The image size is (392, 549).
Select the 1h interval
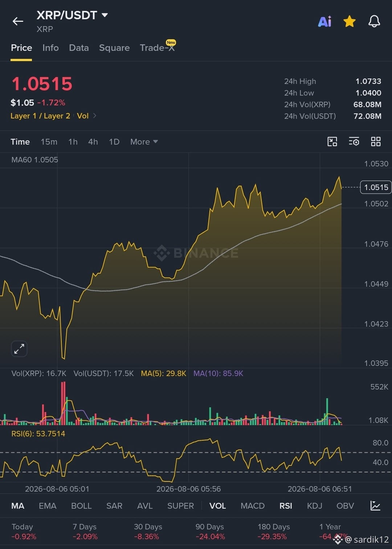click(x=73, y=142)
